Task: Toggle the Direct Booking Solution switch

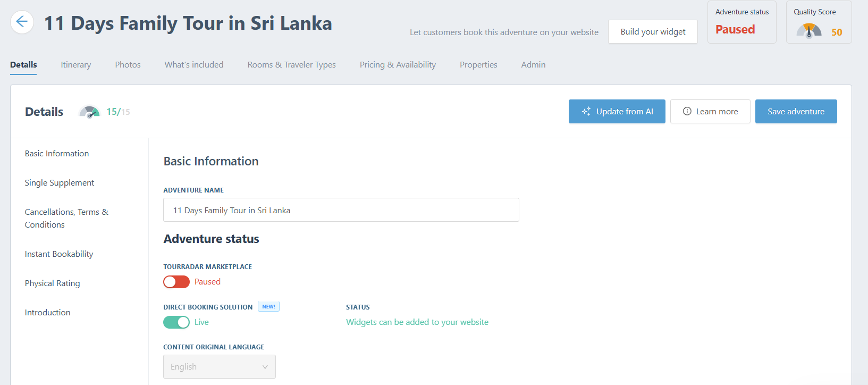Action: point(176,322)
